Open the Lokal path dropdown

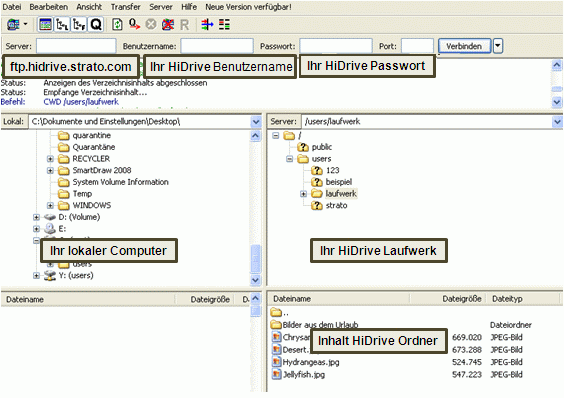pos(256,122)
